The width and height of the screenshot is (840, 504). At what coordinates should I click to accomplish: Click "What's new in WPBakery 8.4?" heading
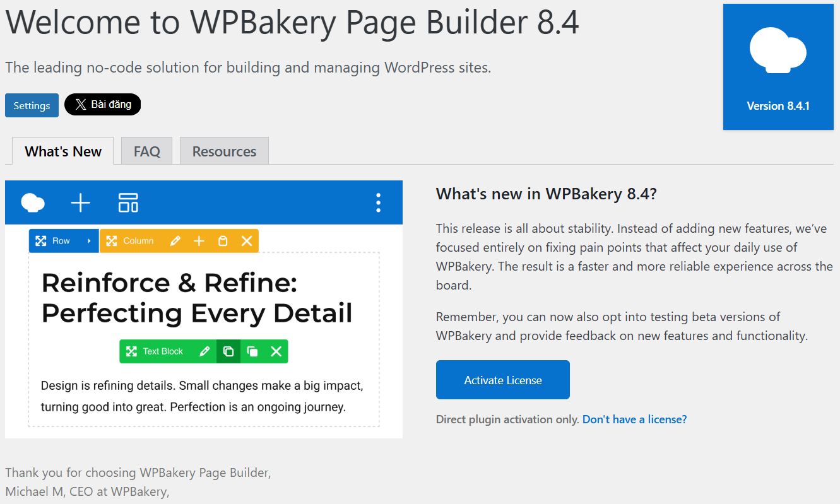[547, 194]
